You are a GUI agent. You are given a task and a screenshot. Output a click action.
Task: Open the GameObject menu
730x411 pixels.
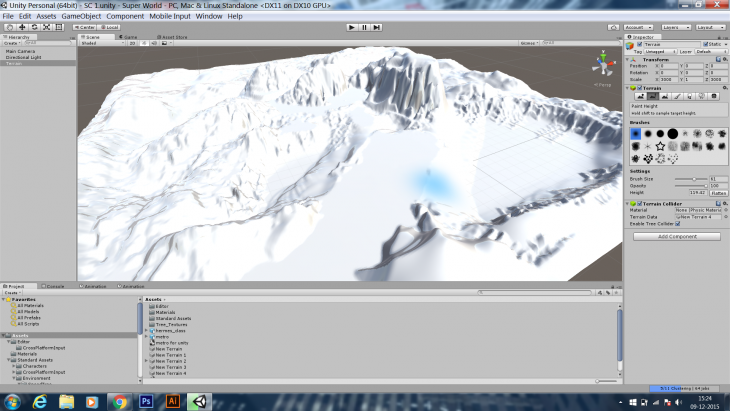tap(81, 16)
